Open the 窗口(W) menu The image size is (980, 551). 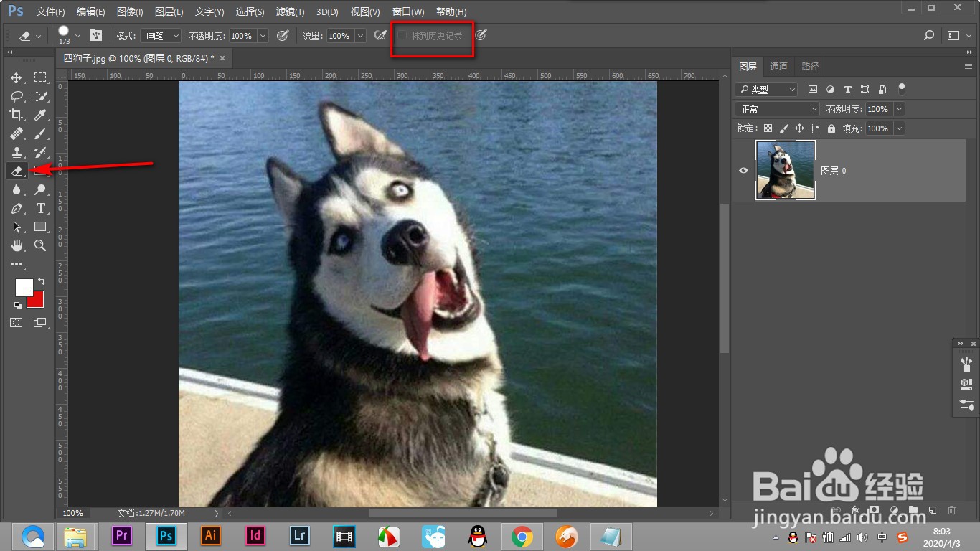point(408,12)
